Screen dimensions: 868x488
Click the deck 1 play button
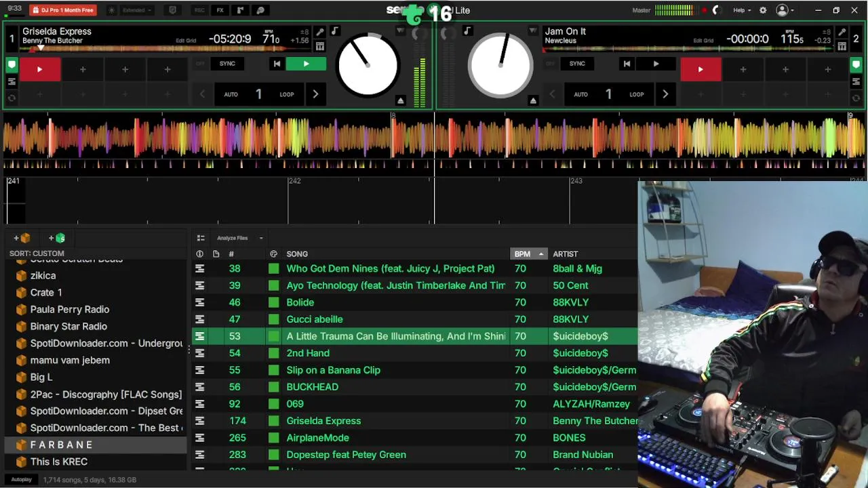tap(306, 64)
